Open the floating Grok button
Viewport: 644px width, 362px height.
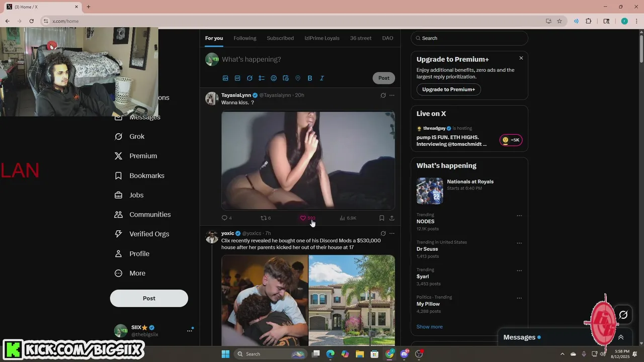point(623,315)
